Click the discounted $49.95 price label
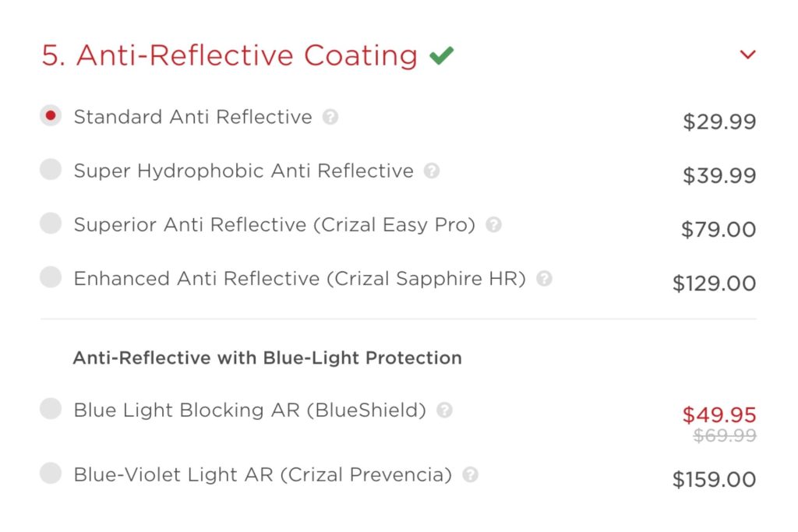This screenshot has height=532, width=798. pos(721,415)
